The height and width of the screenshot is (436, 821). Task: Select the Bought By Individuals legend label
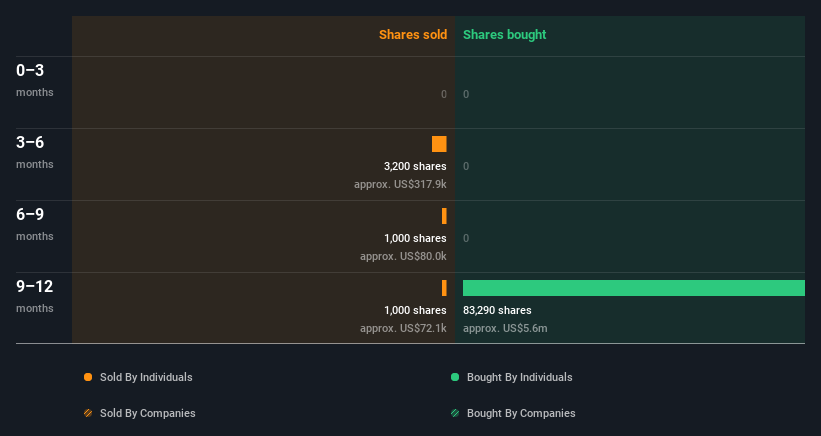pyautogui.click(x=519, y=377)
